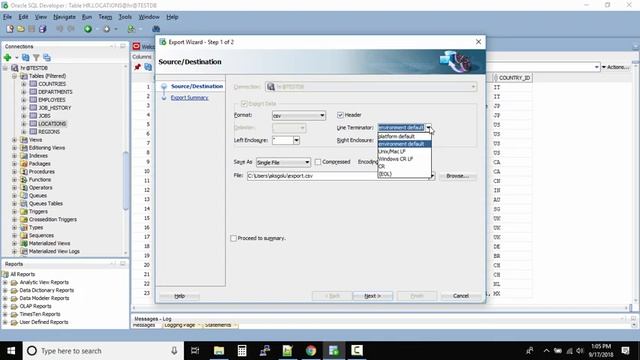Image resolution: width=640 pixels, height=360 pixels.
Task: Click the Save All toolbar icon
Action: [42, 29]
